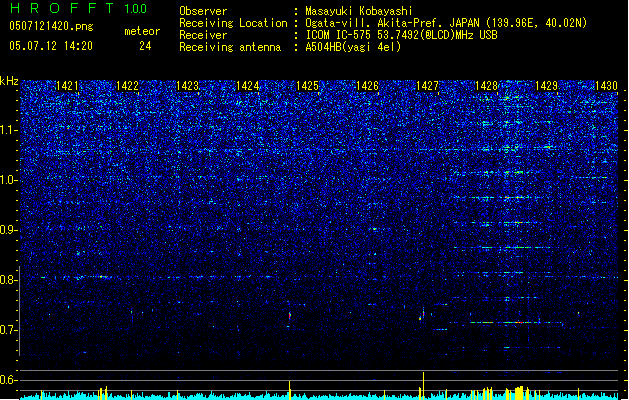Select the meteor count value 24

tap(145, 46)
